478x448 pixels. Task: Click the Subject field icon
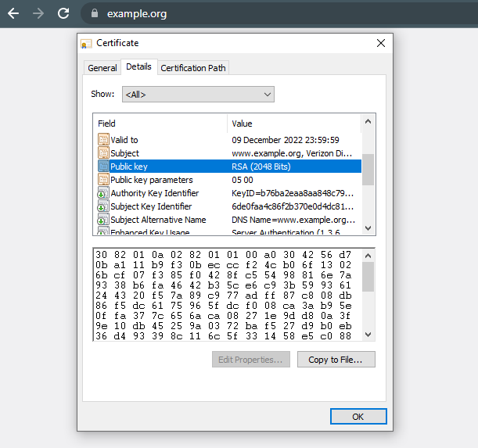point(103,153)
